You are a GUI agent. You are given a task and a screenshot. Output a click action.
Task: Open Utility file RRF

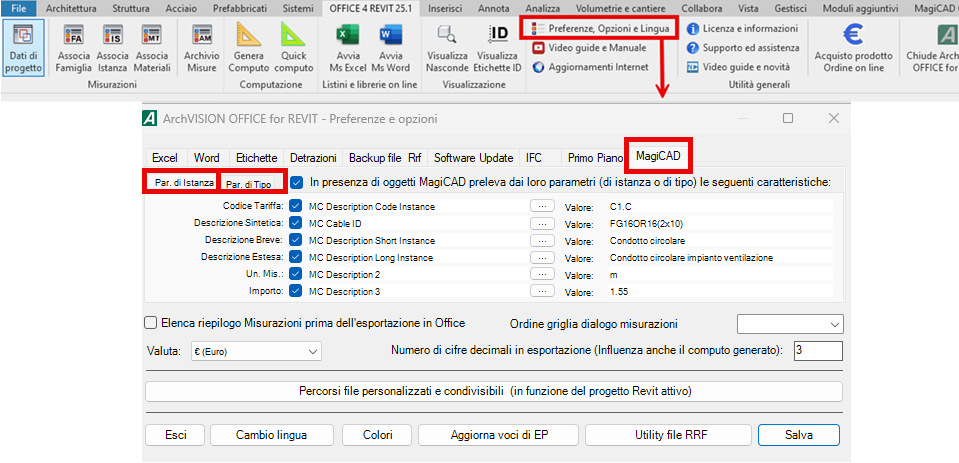click(668, 435)
